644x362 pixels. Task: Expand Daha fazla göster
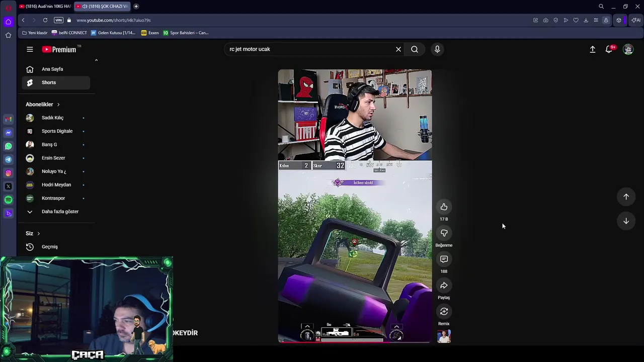pyautogui.click(x=56, y=212)
